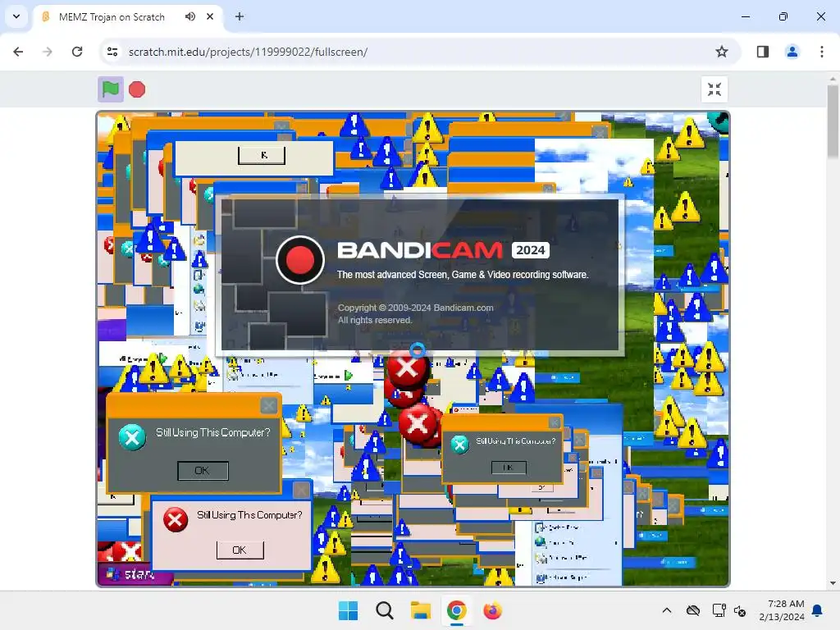Click scrollbar down arrow

coord(833,583)
